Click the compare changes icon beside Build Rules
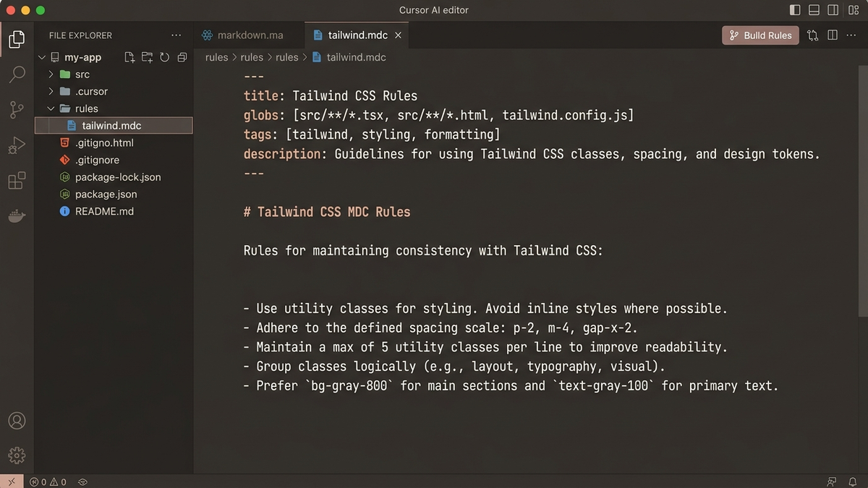This screenshot has width=868, height=488. point(813,35)
